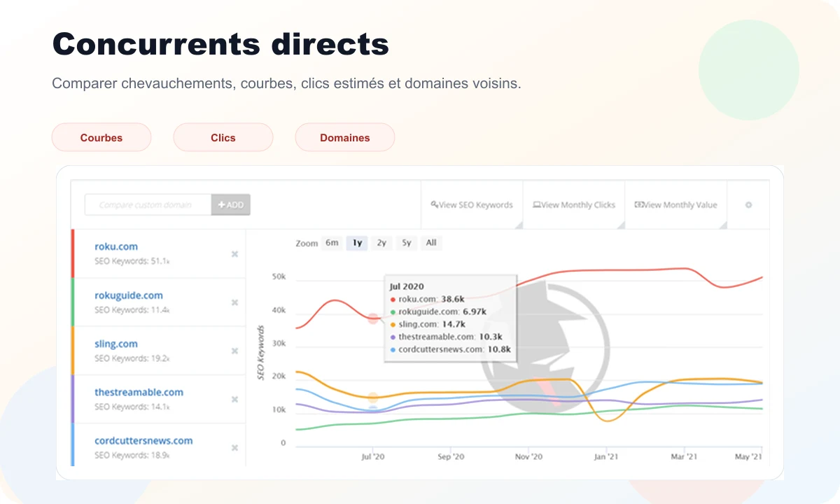This screenshot has width=840, height=504.
Task: Click the Jan '21 axis label
Action: coord(606,457)
